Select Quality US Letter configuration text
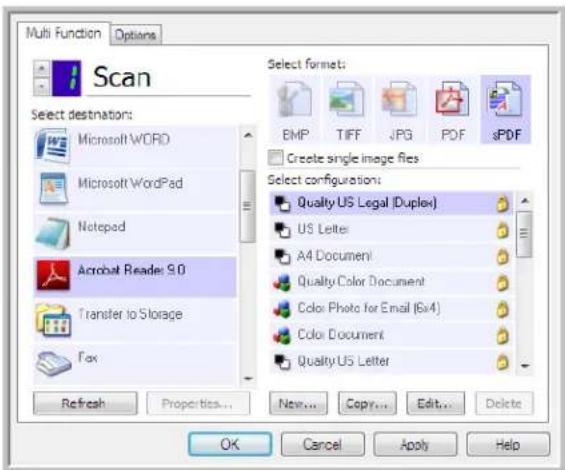Viewport: 565px width, 470px height. pyautogui.click(x=343, y=361)
